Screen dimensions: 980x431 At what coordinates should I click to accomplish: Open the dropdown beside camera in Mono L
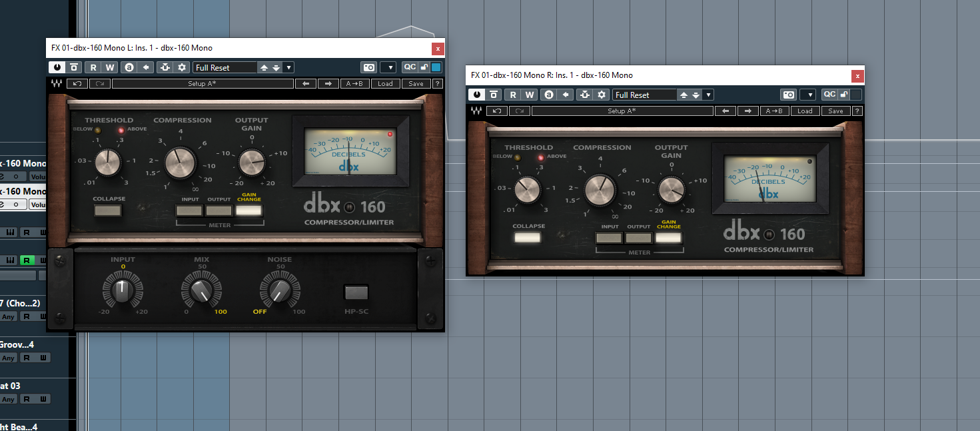(x=388, y=67)
